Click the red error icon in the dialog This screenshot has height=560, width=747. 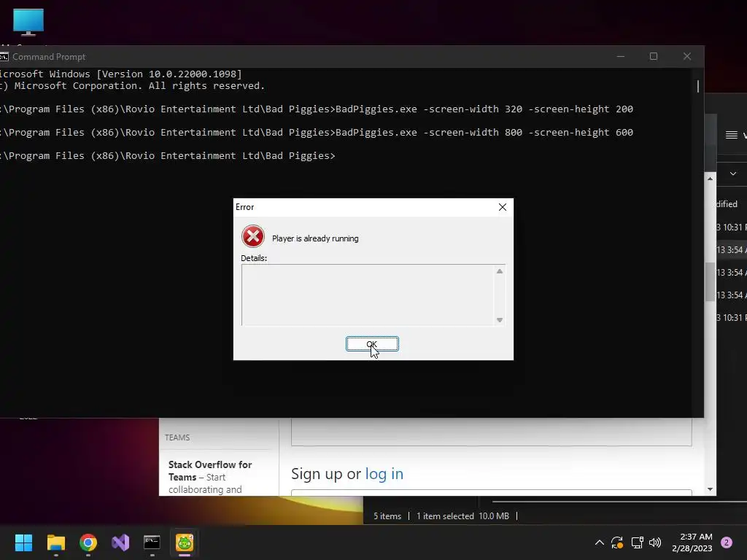click(253, 236)
